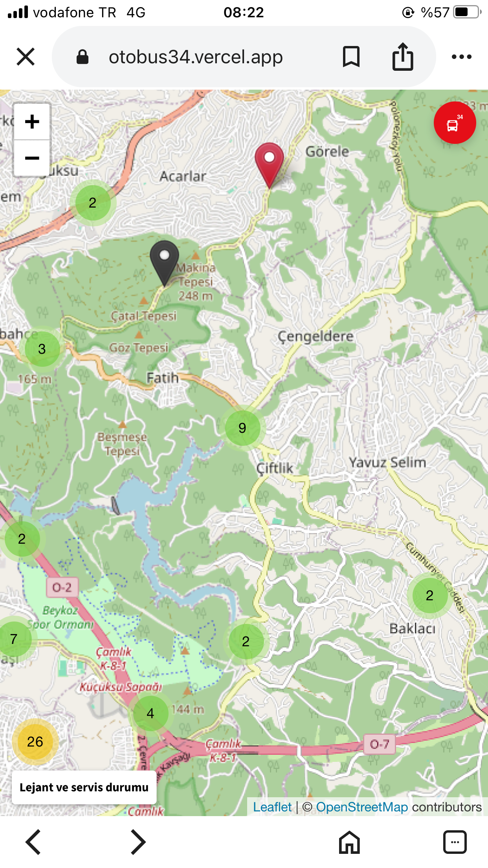Open the three-dot browser menu

(x=462, y=57)
